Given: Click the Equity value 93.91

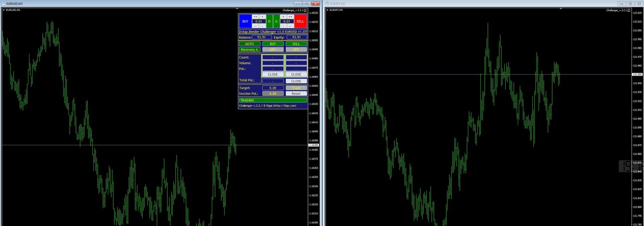Looking at the screenshot, I should pyautogui.click(x=296, y=37).
